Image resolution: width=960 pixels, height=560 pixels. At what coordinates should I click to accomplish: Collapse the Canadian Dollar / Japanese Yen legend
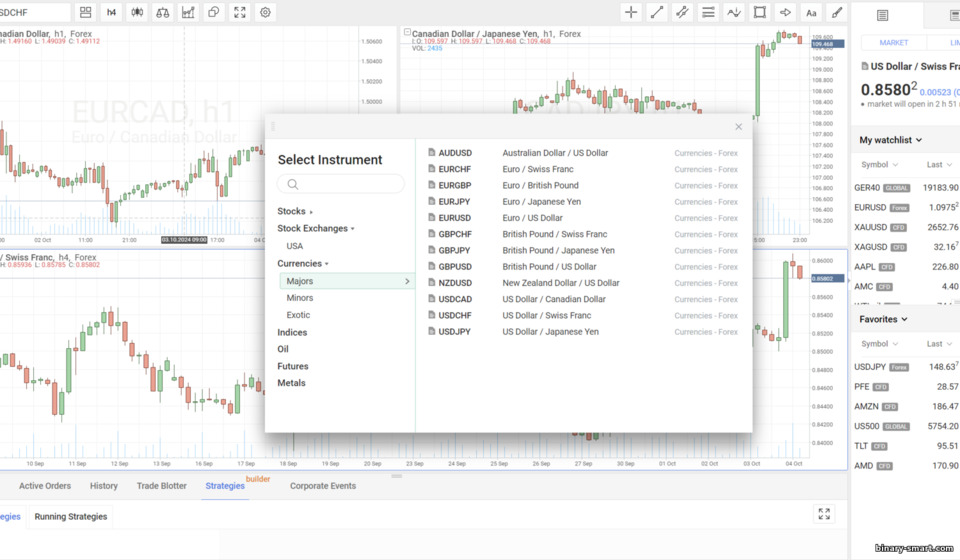407,32
